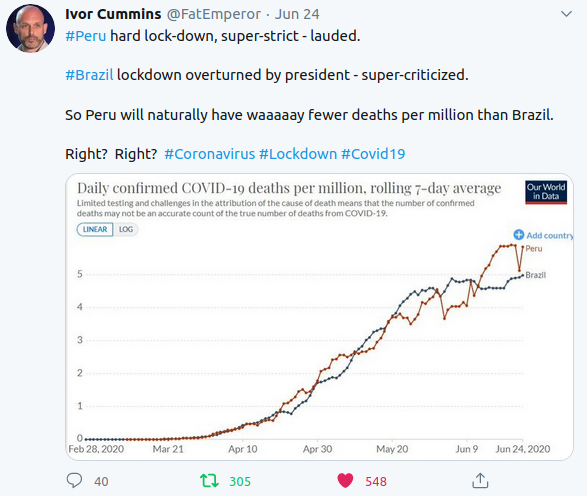Screen dimensions: 587x496
Task: Open the #Coronavirus hashtag
Action: [210, 154]
